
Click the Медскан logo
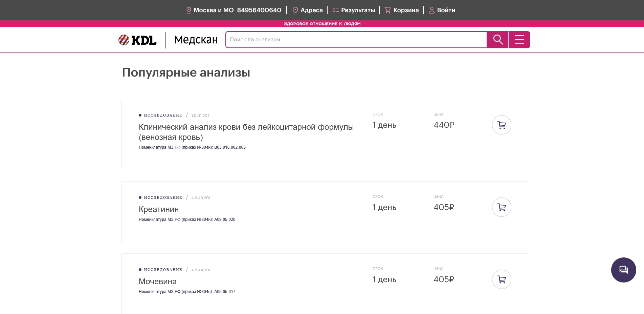[x=196, y=40]
